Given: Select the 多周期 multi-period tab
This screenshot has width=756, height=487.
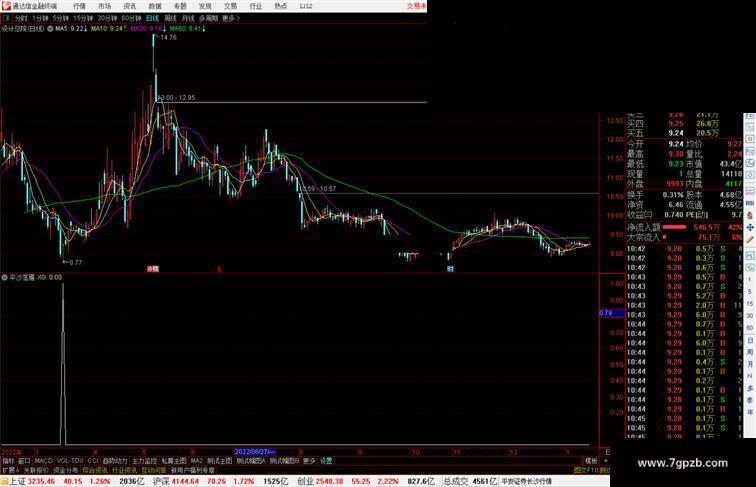Looking at the screenshot, I should (208, 18).
